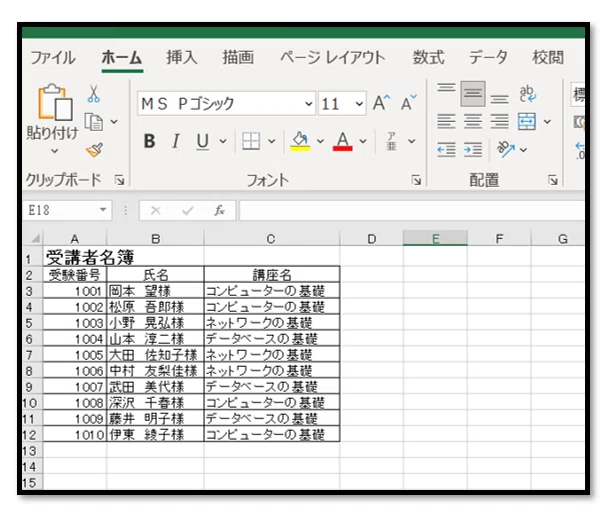Viewport: 614px width, 522px height.
Task: Switch to the ページ レイアウト tab
Action: (x=332, y=58)
